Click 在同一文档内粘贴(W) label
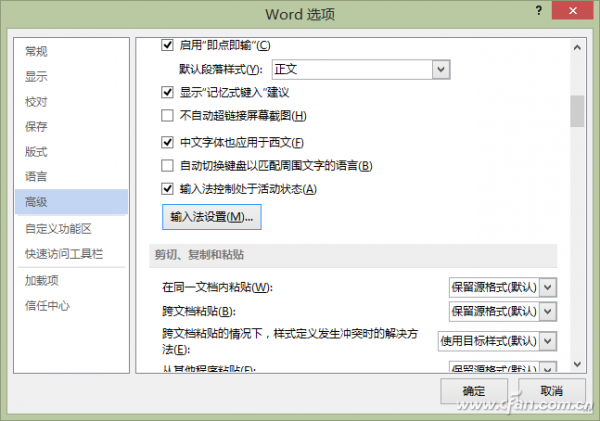600x421 pixels. pyautogui.click(x=217, y=287)
